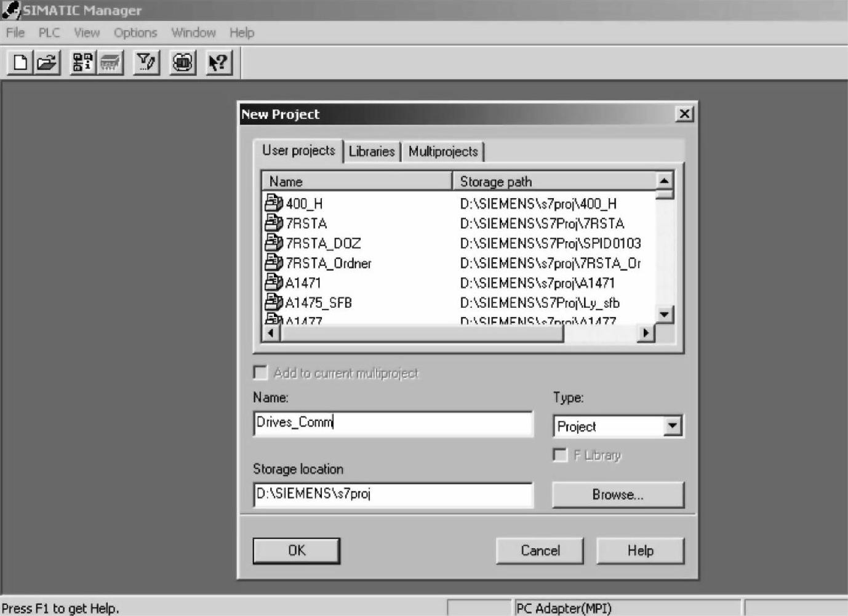Click the S7 Memory Card toolbar icon
848x616 pixels.
tap(110, 62)
